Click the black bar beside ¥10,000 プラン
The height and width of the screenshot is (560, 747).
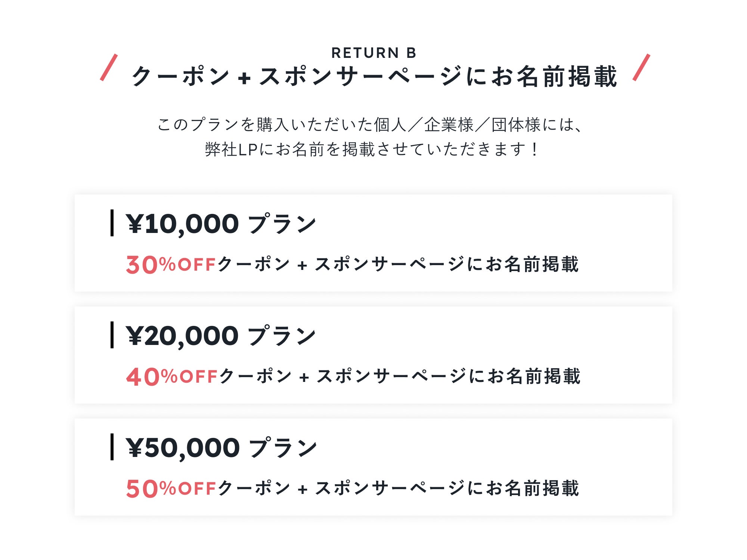[112, 223]
